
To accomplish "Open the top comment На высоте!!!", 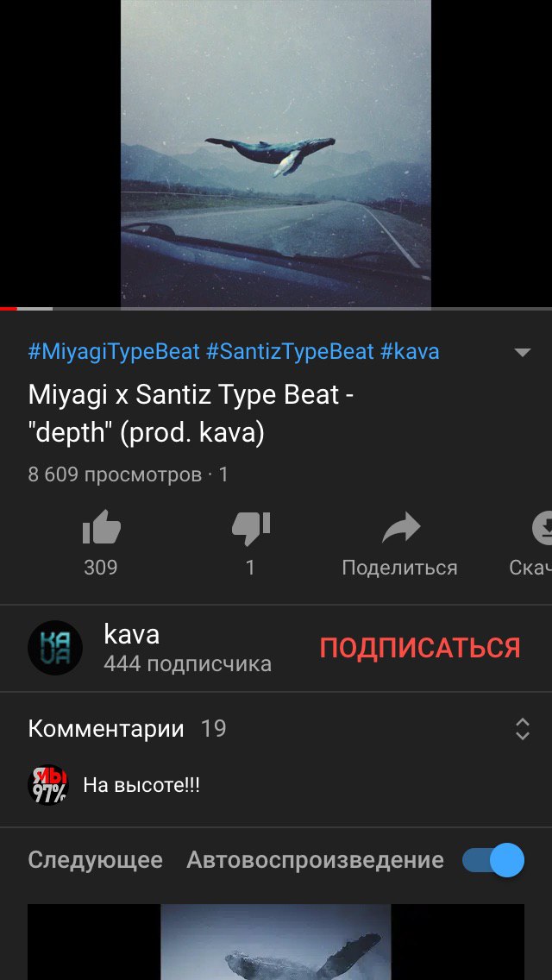I will (141, 785).
